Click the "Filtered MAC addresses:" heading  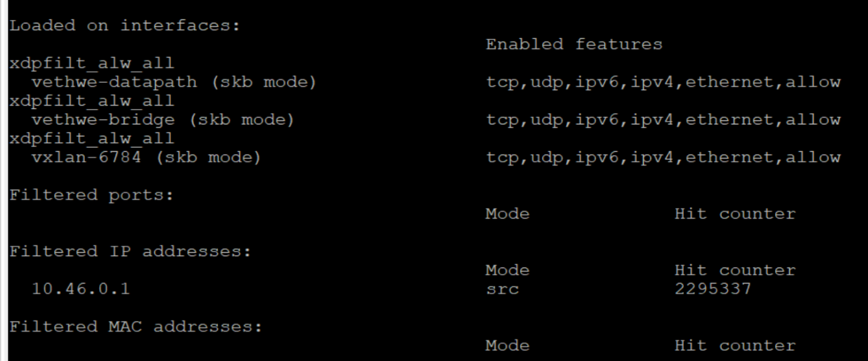(x=136, y=327)
